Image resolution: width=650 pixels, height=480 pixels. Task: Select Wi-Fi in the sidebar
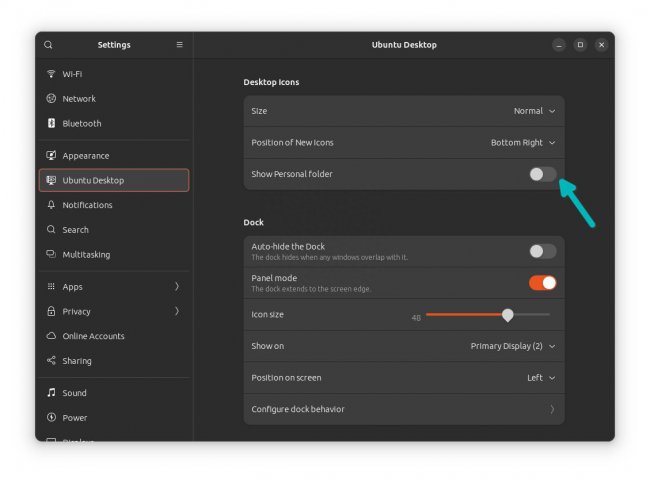114,74
